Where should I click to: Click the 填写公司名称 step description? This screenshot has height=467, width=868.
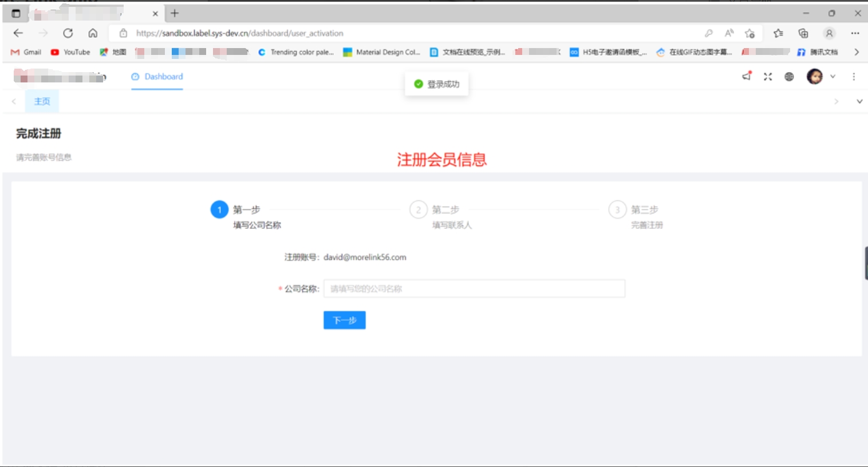pos(257,225)
